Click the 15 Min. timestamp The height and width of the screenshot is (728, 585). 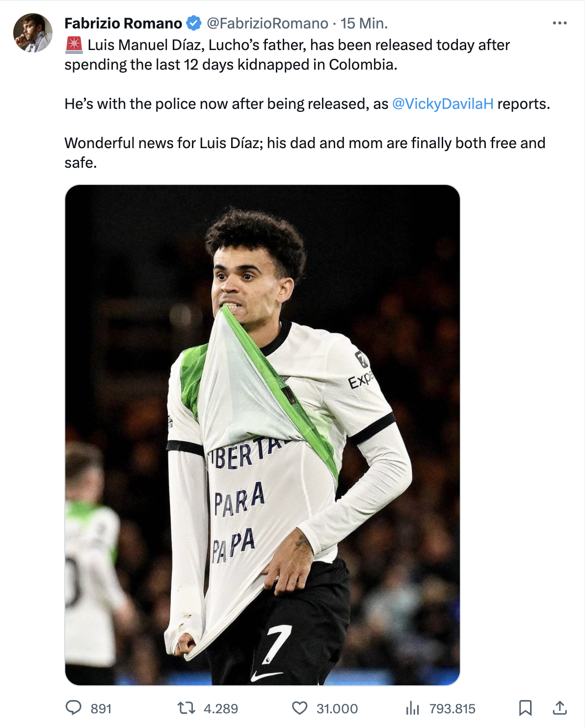[364, 23]
